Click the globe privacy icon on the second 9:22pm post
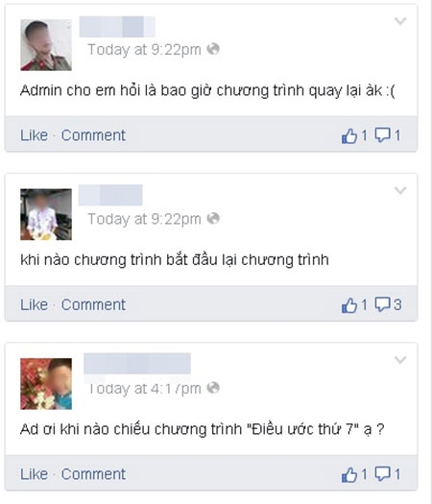The image size is (432, 504). [213, 219]
